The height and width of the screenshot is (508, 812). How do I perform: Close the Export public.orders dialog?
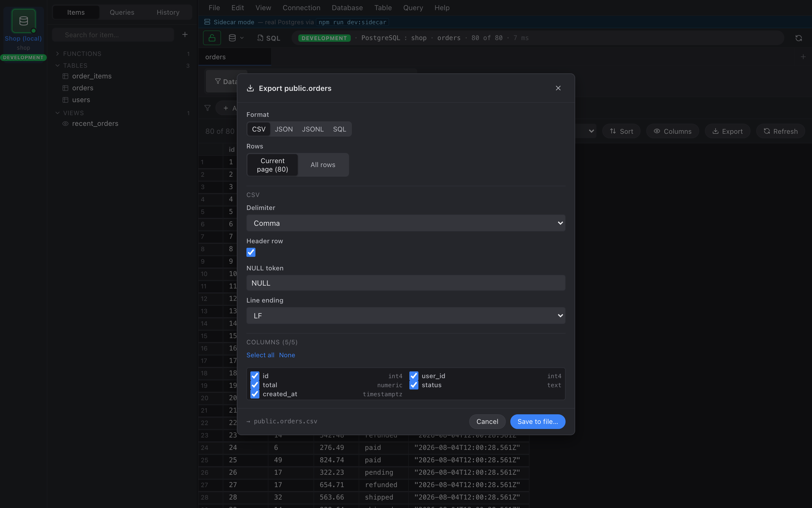pos(558,88)
